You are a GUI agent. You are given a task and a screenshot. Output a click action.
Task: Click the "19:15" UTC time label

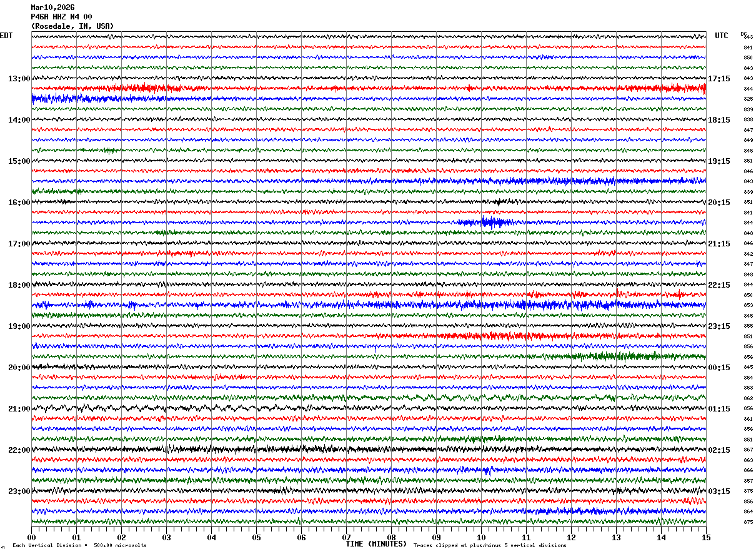(719, 161)
